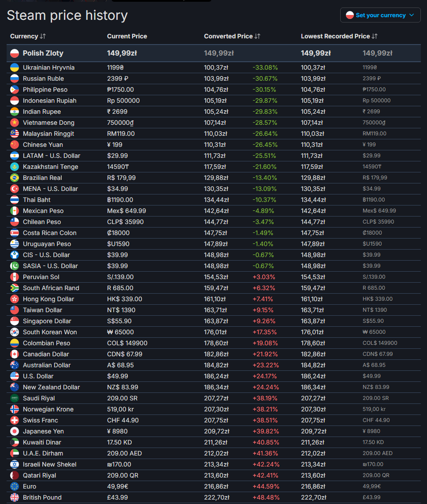Select the CIS - U.S. Dollar row
Viewport: 427px width, 504px height.
[214, 255]
